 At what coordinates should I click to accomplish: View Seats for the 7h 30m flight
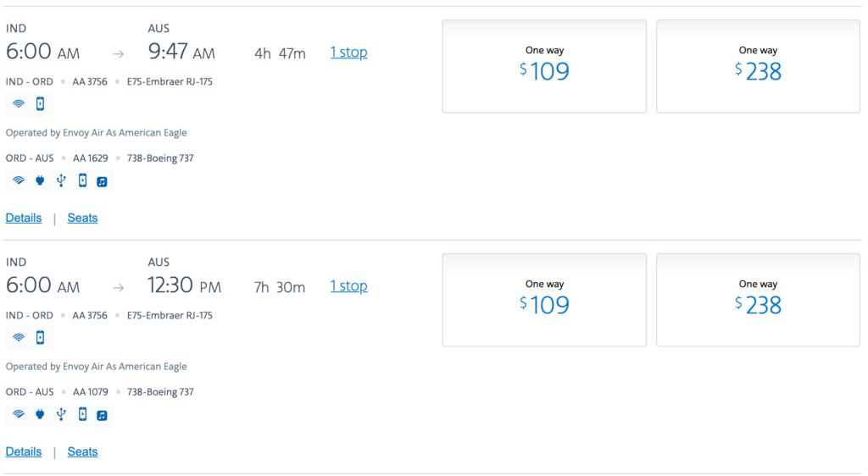[x=82, y=451]
